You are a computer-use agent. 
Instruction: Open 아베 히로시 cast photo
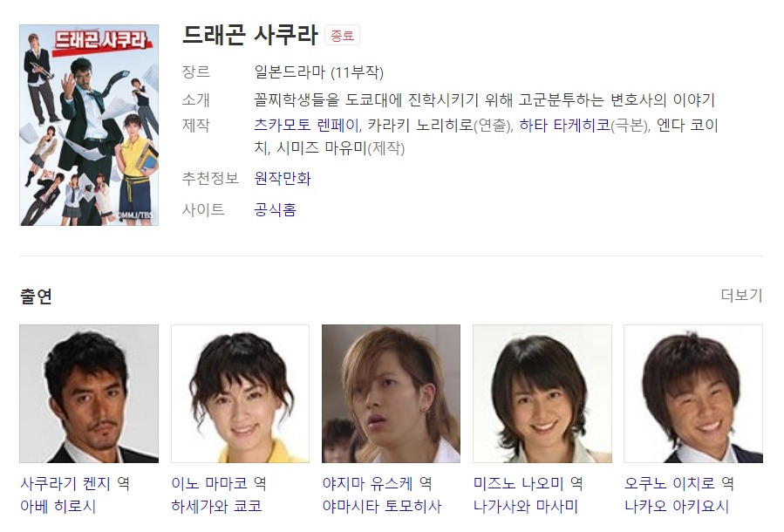coord(89,393)
